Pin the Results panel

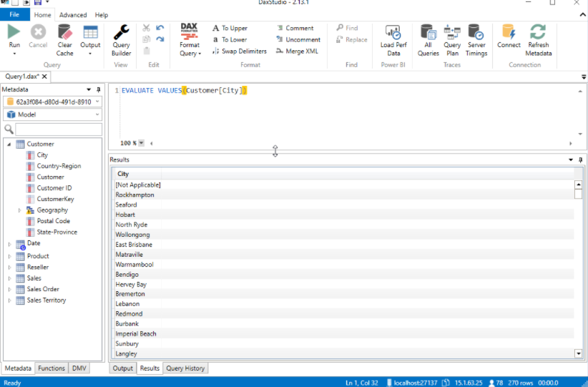[581, 160]
